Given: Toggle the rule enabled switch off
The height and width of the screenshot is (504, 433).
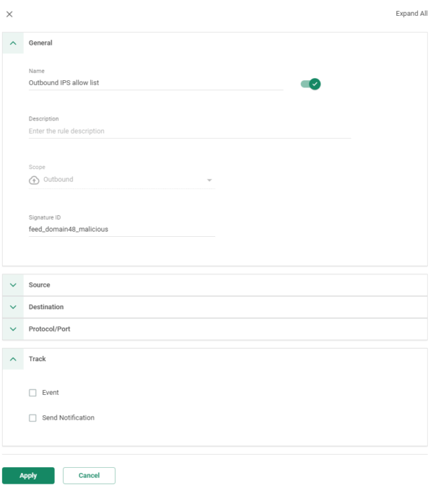Looking at the screenshot, I should pos(310,84).
